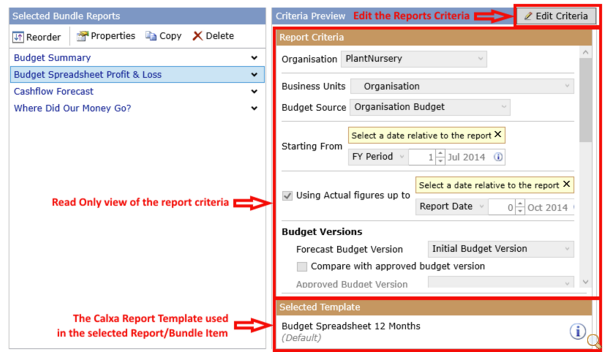This screenshot has width=609, height=361.
Task: Click the Budget Versions heading
Action: pos(322,232)
